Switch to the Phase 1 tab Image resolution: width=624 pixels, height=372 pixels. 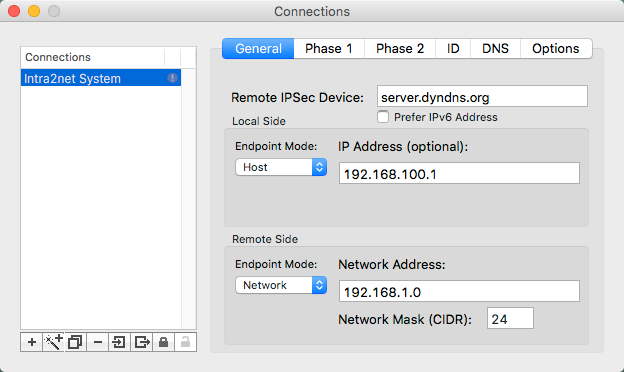coord(329,49)
